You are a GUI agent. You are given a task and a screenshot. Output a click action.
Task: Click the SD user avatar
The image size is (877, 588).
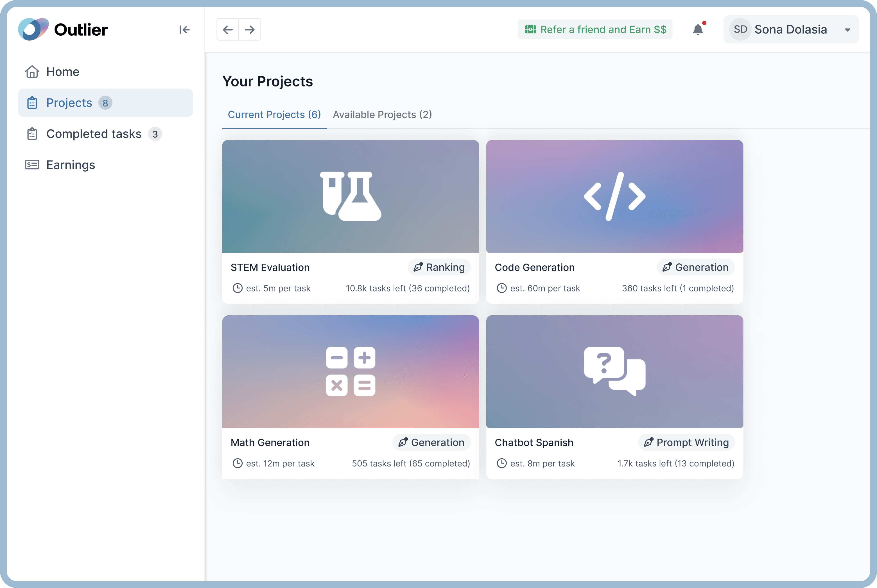pos(740,30)
